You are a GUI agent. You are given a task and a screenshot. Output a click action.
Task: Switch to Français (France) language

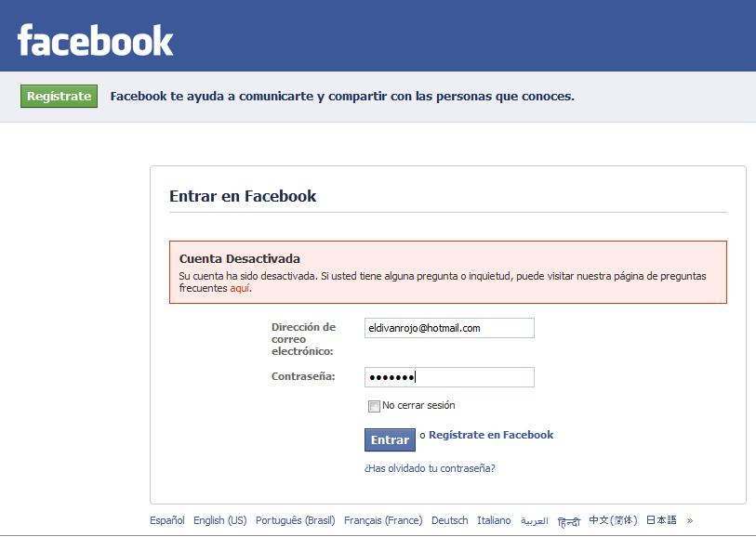(x=383, y=520)
